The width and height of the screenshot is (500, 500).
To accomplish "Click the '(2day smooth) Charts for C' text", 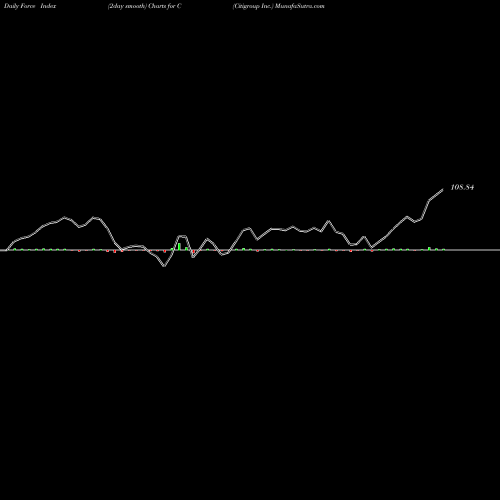I will [x=145, y=6].
